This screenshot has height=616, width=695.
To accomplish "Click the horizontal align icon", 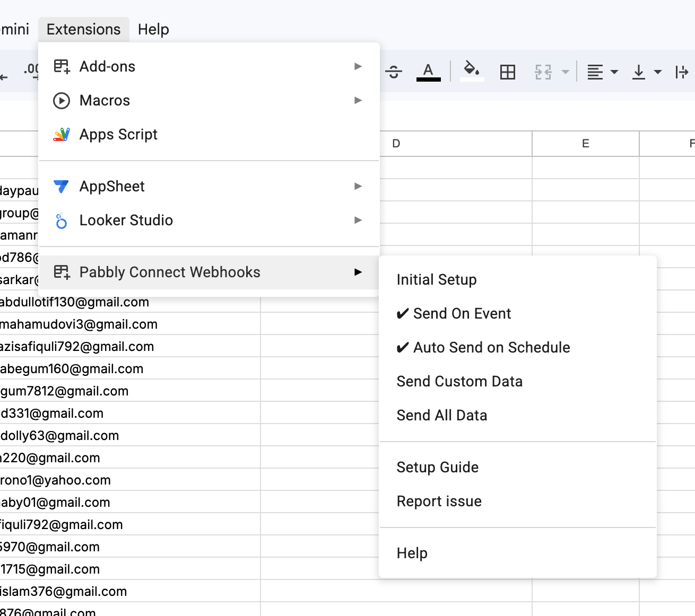I will coord(595,72).
